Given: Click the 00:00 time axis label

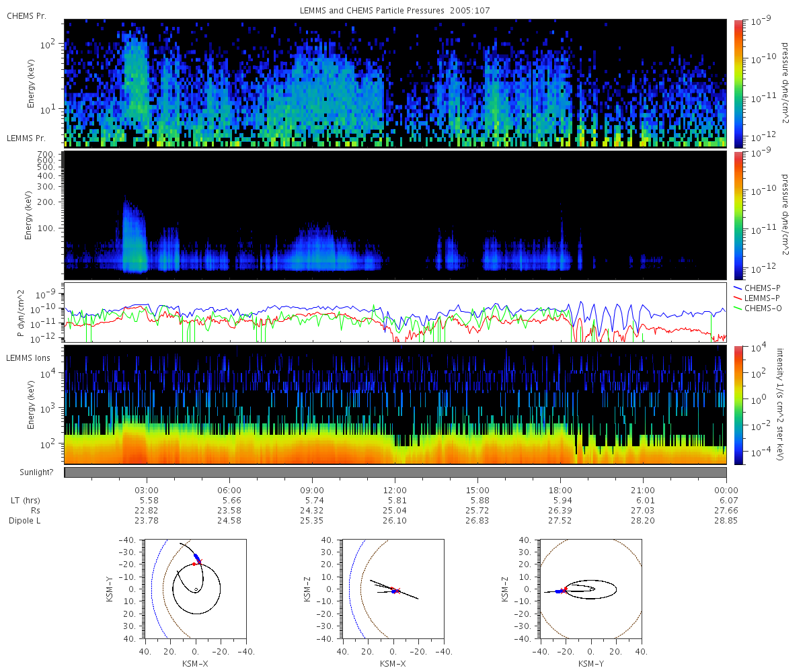Looking at the screenshot, I should point(726,490).
